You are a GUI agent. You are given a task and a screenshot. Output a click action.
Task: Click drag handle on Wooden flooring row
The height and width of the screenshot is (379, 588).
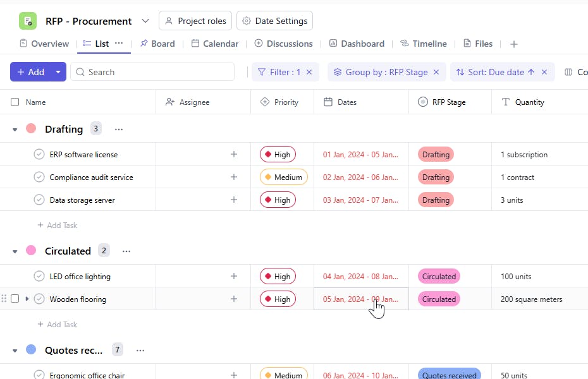point(5,299)
